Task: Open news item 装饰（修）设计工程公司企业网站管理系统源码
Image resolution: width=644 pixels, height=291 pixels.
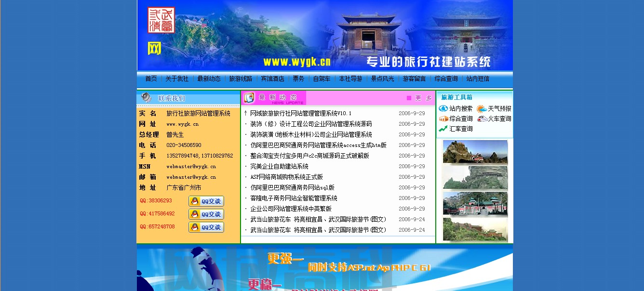Action: point(311,124)
